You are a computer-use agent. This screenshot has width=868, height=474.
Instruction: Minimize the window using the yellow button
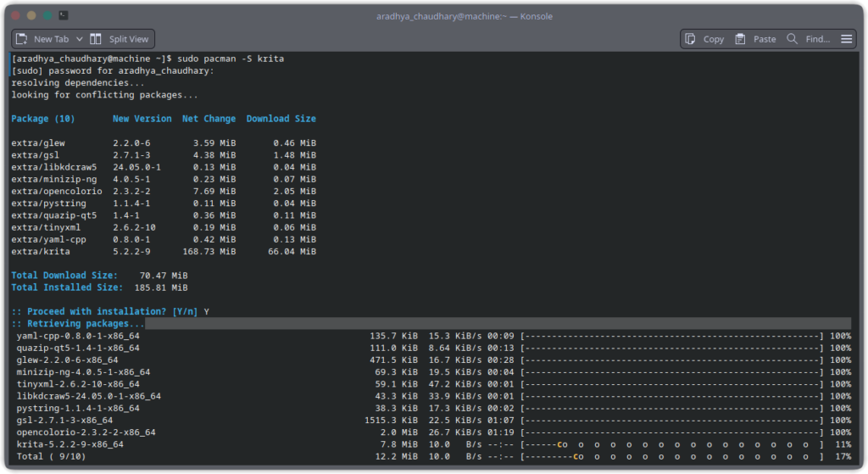pos(31,15)
